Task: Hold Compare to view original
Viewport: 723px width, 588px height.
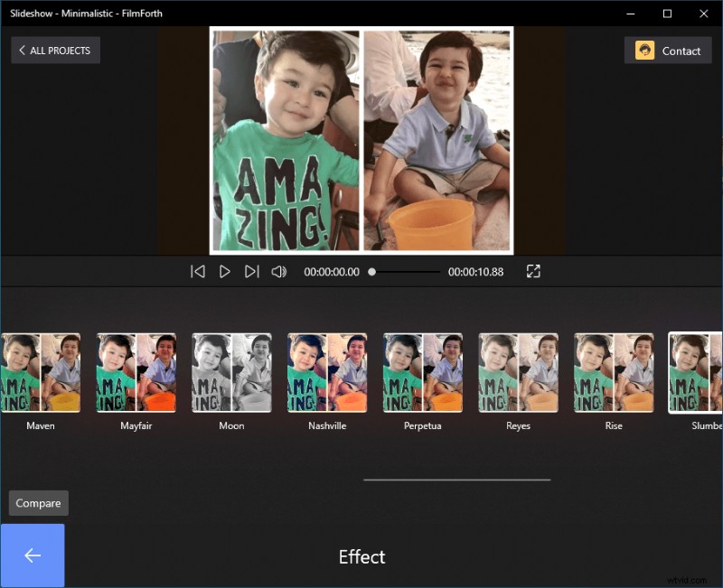Action: coord(38,503)
